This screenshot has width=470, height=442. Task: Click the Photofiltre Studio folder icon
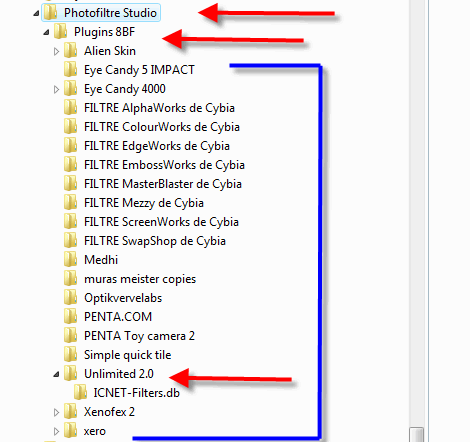point(51,13)
